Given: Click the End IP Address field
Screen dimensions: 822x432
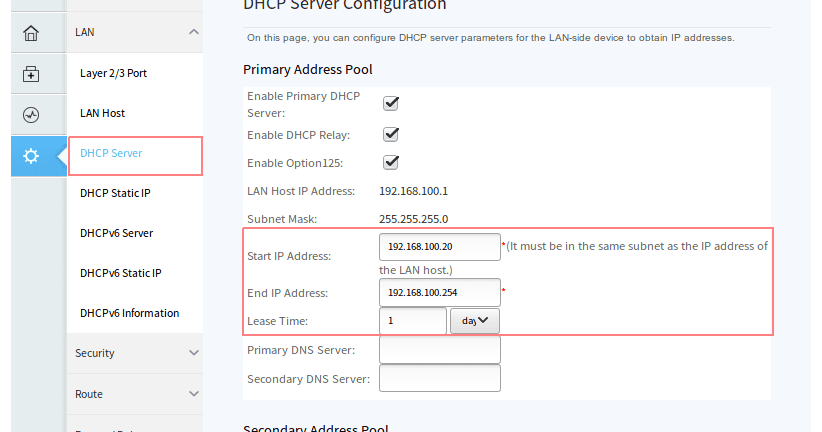Looking at the screenshot, I should pyautogui.click(x=440, y=293).
